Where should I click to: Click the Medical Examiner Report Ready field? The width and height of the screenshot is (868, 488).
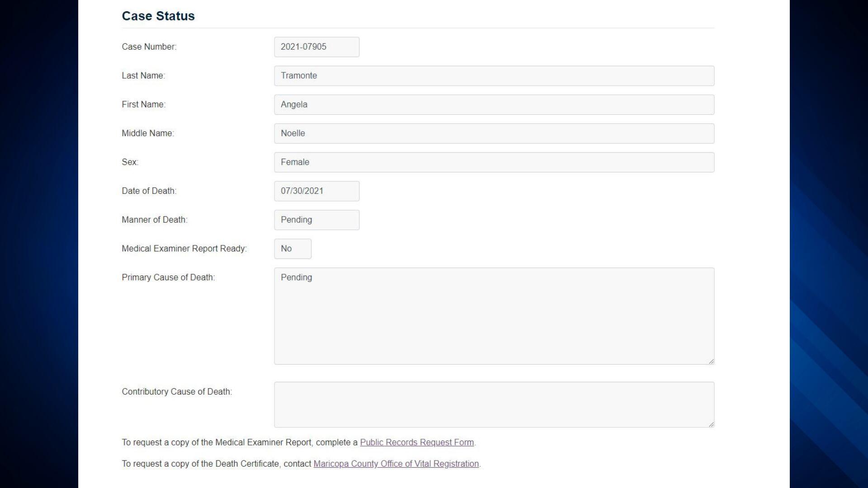click(292, 249)
